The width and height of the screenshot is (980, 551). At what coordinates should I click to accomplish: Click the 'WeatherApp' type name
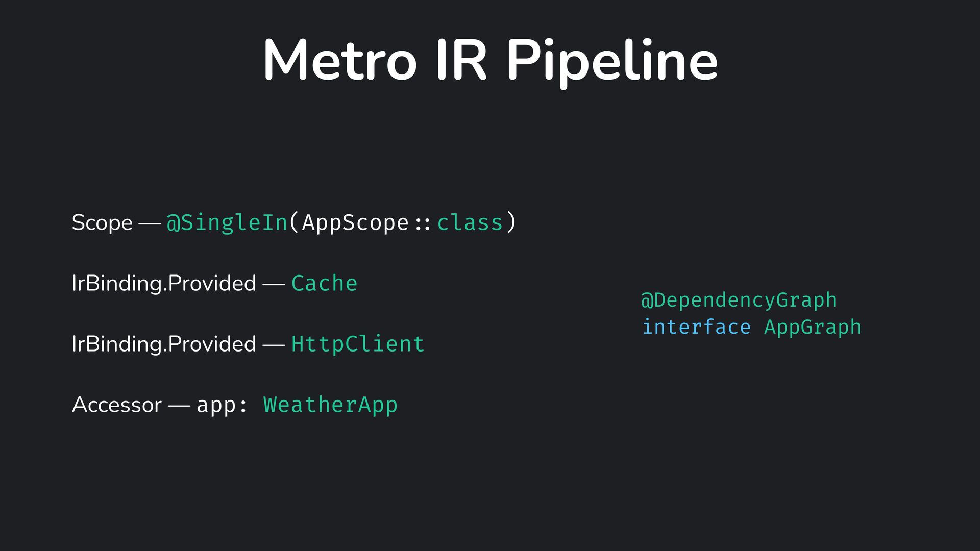point(330,405)
